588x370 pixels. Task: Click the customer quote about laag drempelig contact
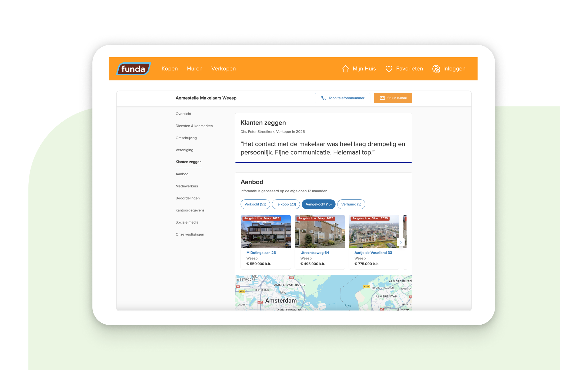click(323, 148)
